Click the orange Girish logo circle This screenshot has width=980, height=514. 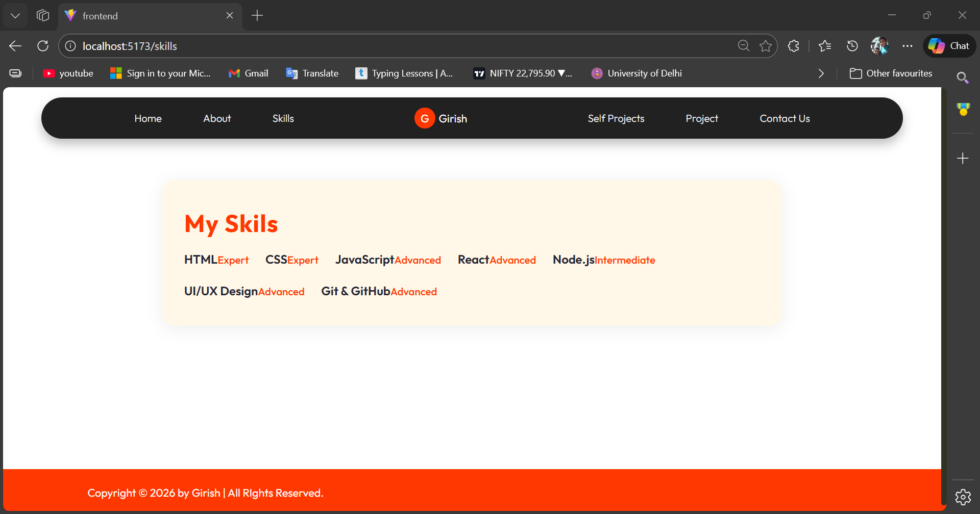[424, 118]
